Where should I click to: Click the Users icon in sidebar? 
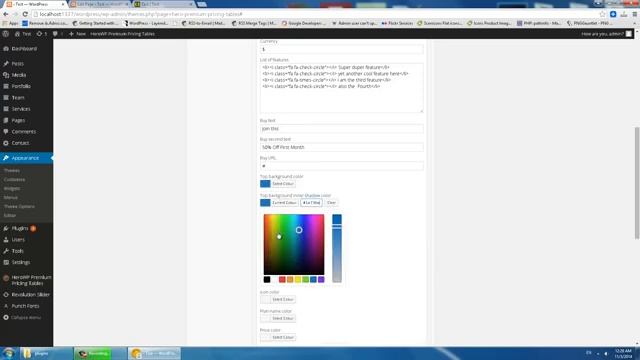point(6,240)
